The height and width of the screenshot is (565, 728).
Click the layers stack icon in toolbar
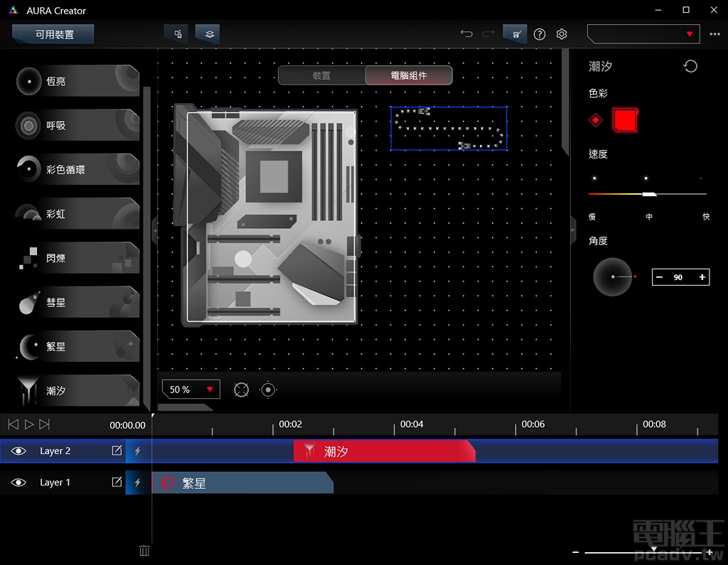208,34
